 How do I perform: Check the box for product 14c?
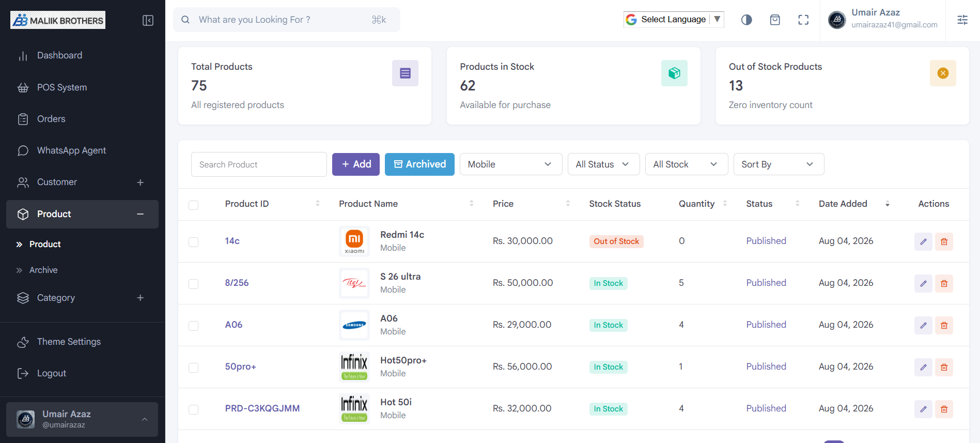pos(194,242)
